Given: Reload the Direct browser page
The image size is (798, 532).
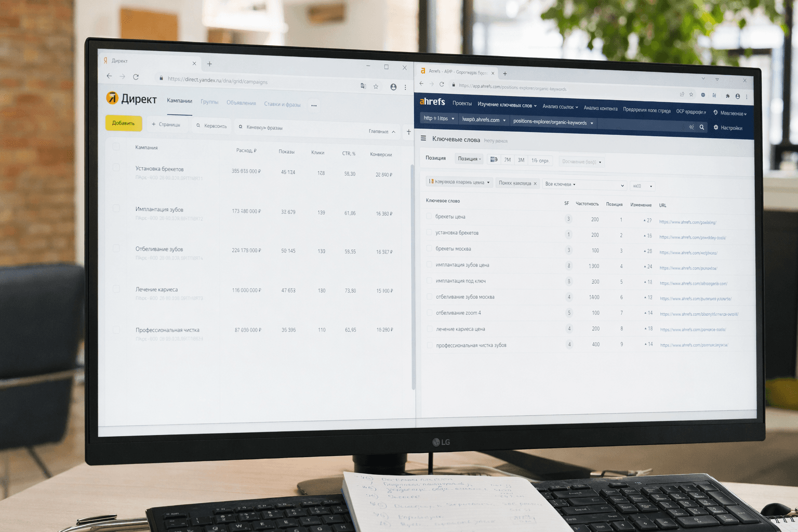Looking at the screenshot, I should [136, 77].
